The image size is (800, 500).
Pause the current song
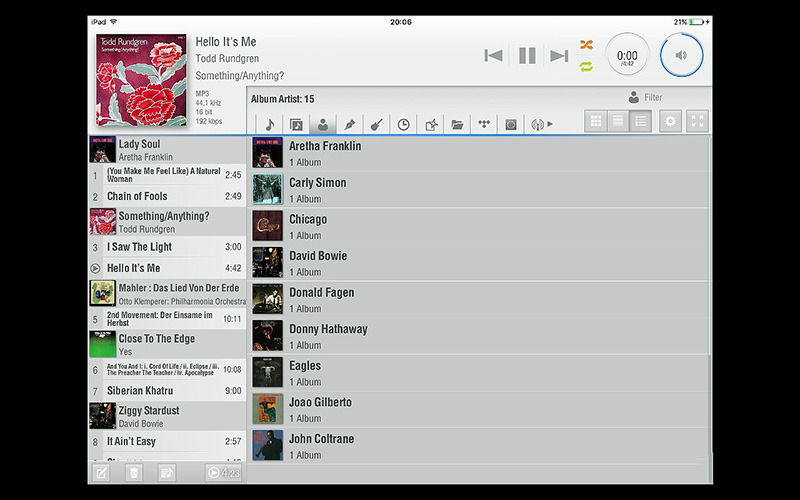coord(527,56)
